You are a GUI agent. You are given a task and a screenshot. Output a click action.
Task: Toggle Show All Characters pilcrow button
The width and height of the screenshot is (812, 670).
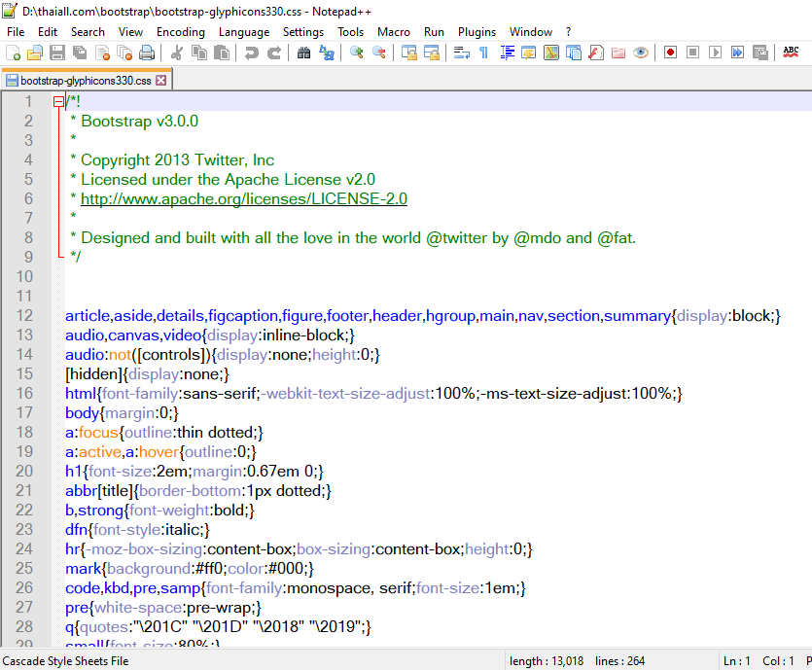[x=483, y=53]
